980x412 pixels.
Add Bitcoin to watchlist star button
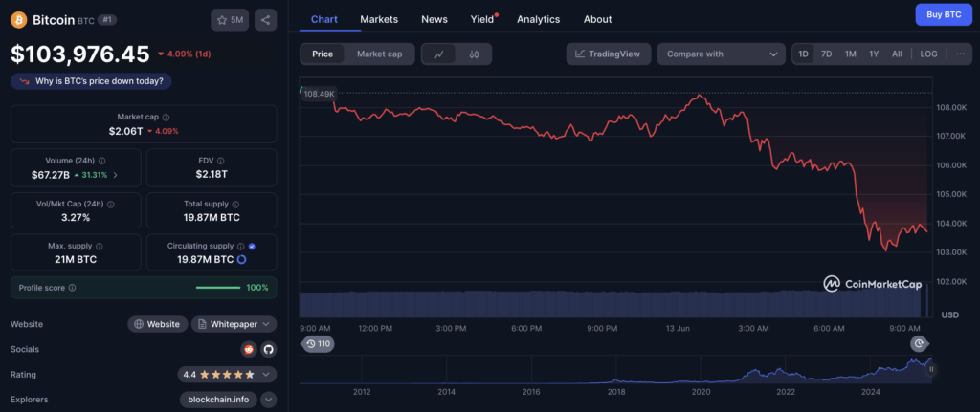230,20
